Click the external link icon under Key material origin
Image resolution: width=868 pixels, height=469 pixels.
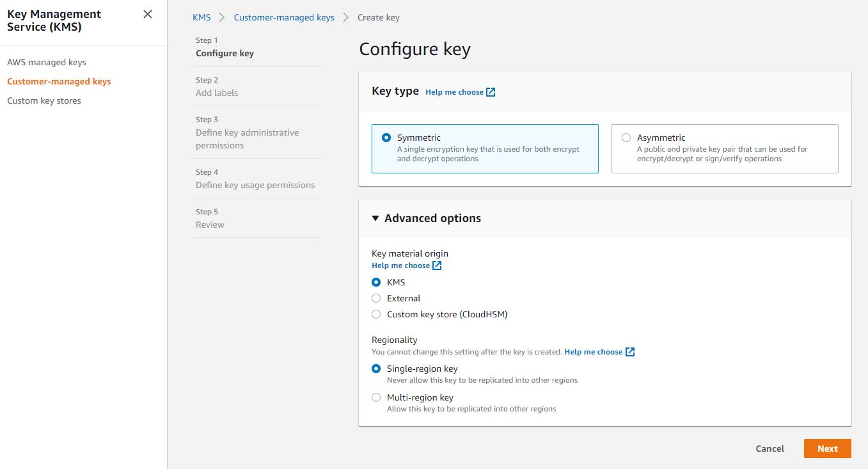[x=438, y=265]
